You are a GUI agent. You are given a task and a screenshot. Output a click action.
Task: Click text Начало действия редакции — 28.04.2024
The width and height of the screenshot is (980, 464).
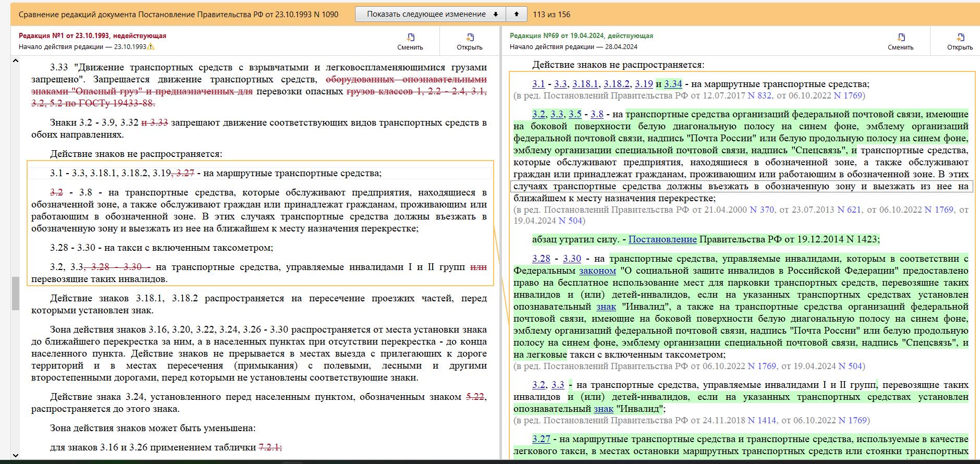[x=573, y=46]
